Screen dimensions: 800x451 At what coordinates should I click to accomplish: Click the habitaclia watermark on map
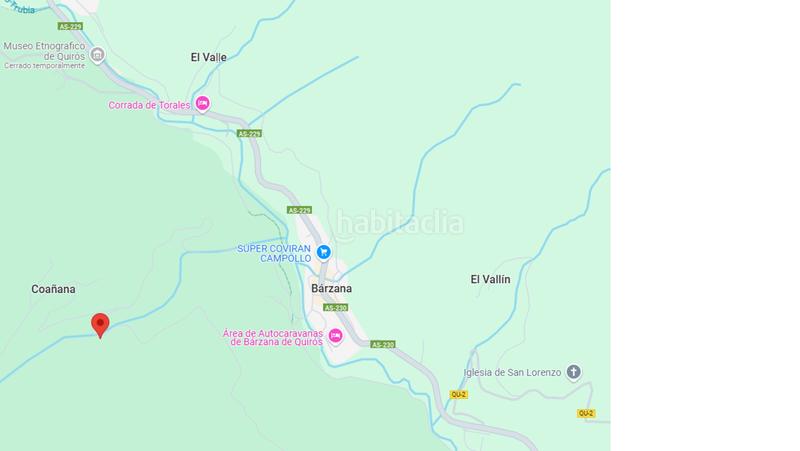pyautogui.click(x=400, y=224)
